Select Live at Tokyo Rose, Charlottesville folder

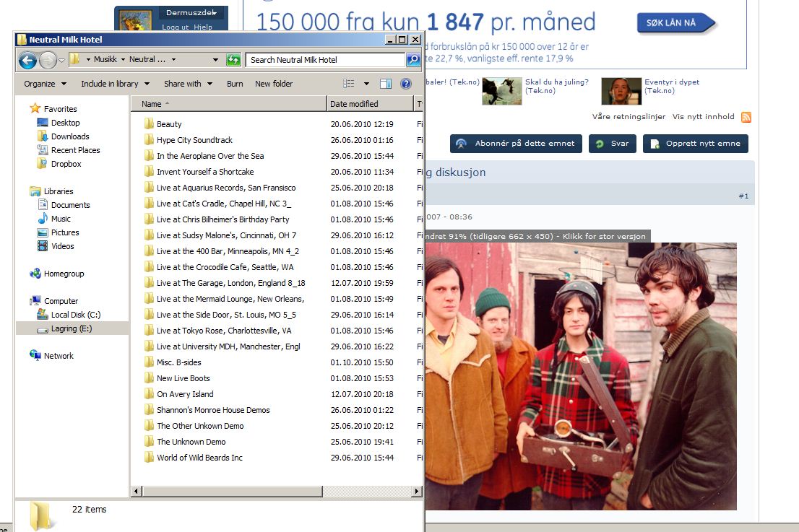click(x=224, y=331)
